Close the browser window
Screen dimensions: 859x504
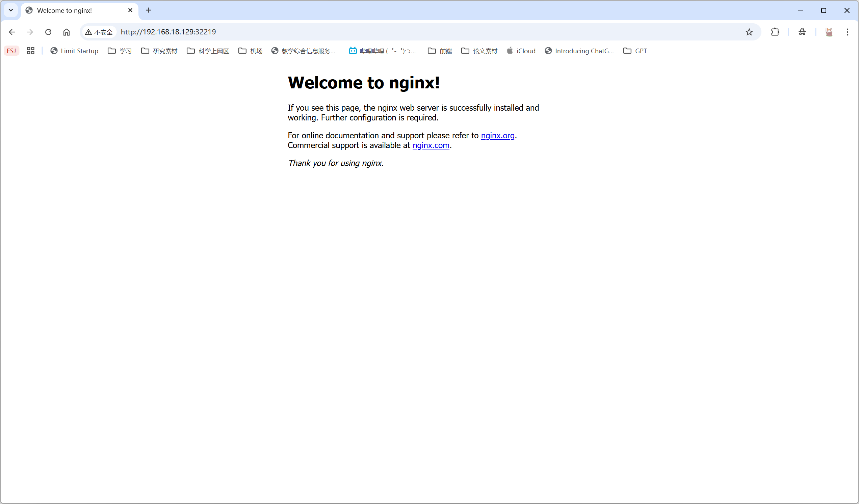click(847, 10)
